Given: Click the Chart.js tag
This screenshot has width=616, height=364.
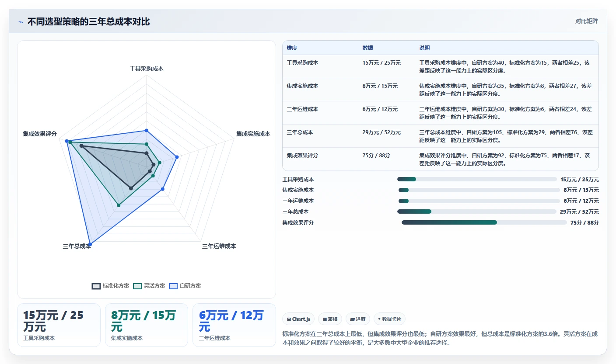Looking at the screenshot, I should point(298,319).
